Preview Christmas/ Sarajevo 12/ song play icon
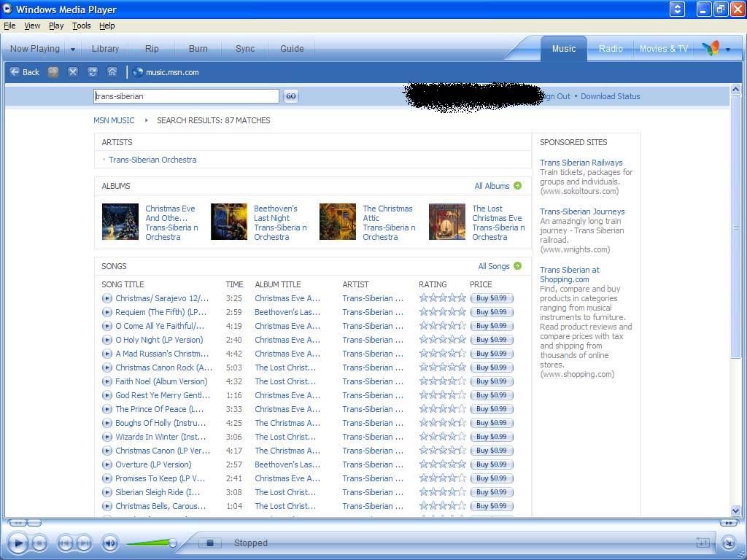The width and height of the screenshot is (747, 560). point(107,298)
